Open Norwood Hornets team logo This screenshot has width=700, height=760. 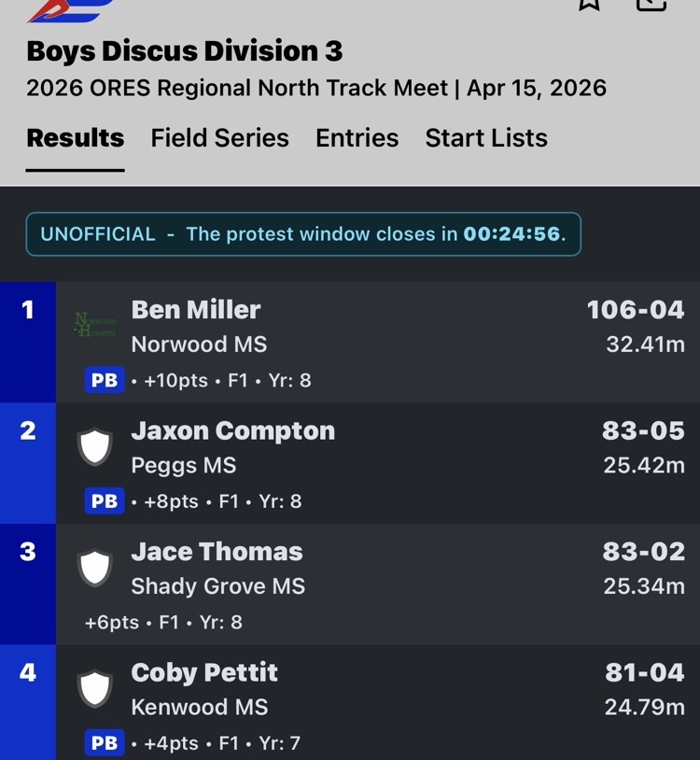tap(94, 326)
